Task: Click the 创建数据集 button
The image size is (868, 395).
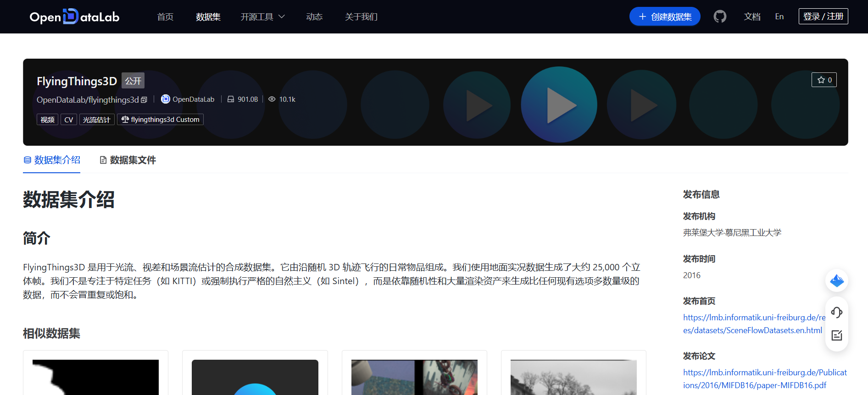Action: coord(665,16)
